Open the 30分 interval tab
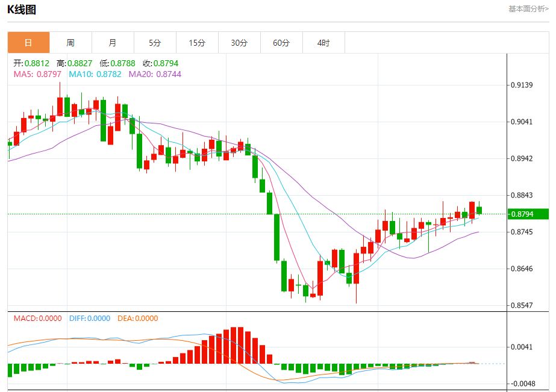Screen dimensions: 556x392 tap(239, 43)
